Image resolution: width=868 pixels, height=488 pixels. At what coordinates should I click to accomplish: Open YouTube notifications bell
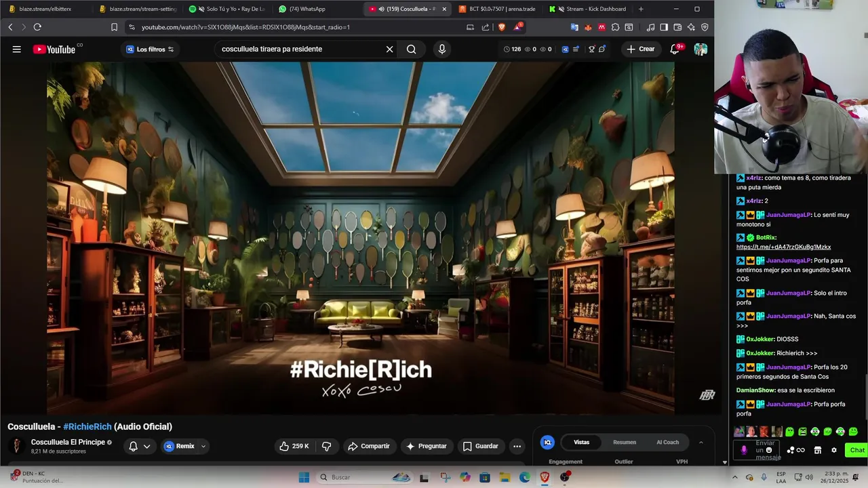point(675,49)
